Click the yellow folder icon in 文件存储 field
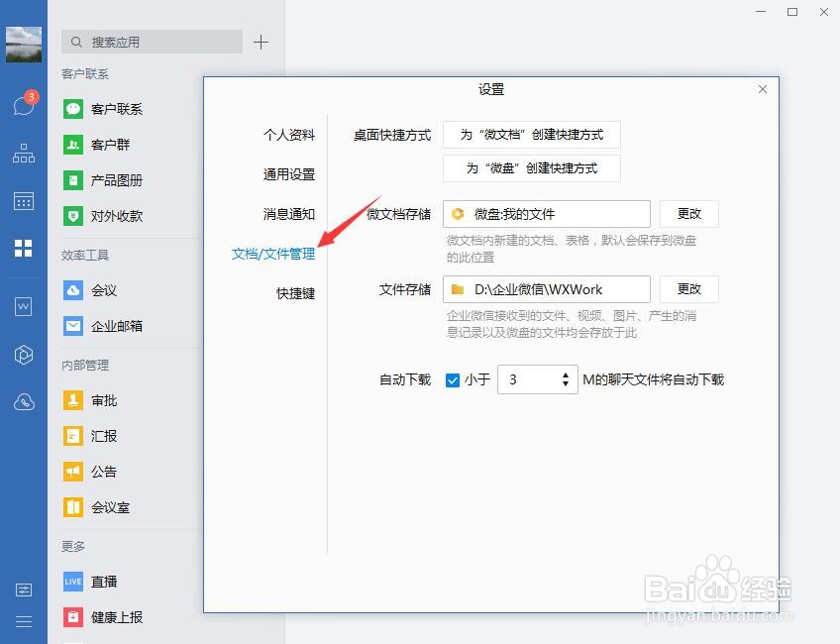This screenshot has height=644, width=840. pyautogui.click(x=458, y=289)
